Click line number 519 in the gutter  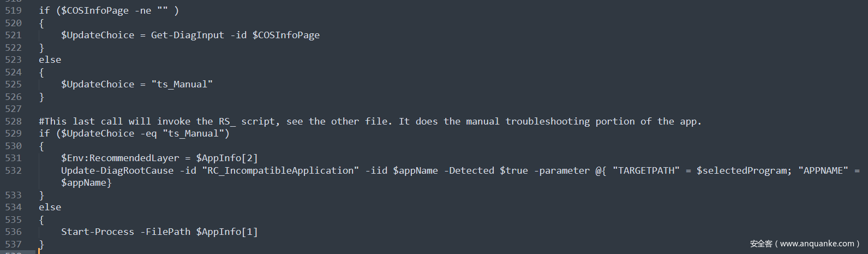coord(14,10)
